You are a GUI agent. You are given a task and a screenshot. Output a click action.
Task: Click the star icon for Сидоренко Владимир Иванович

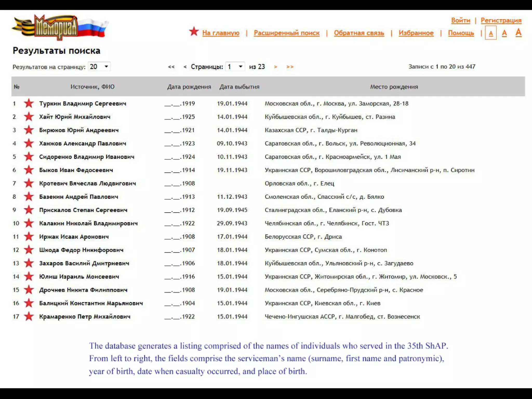click(29, 157)
